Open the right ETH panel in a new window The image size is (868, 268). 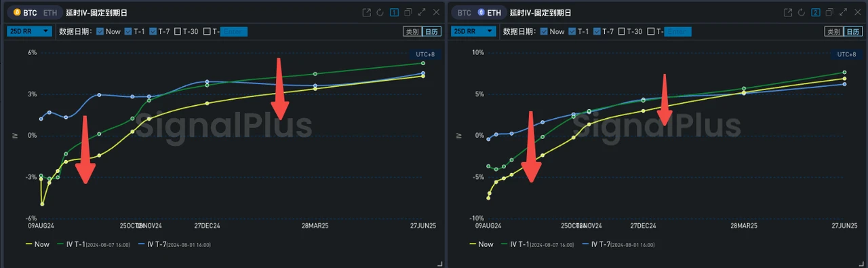(788, 12)
